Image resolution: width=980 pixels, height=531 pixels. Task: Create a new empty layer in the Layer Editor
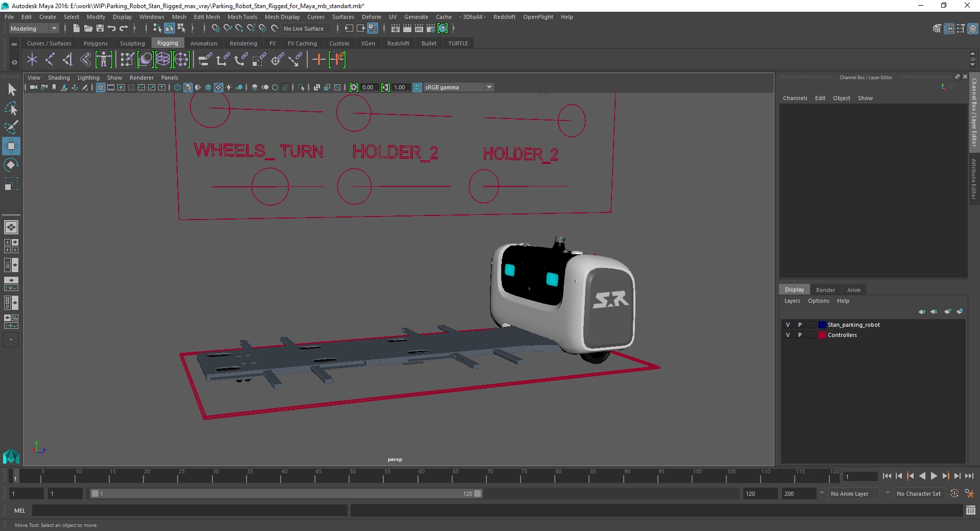(948, 311)
